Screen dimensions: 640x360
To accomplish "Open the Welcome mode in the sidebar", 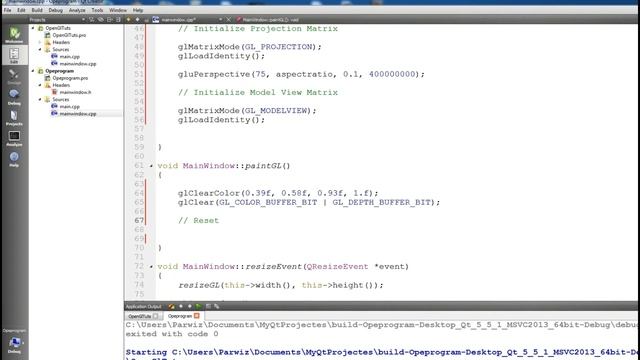I will tap(14, 35).
